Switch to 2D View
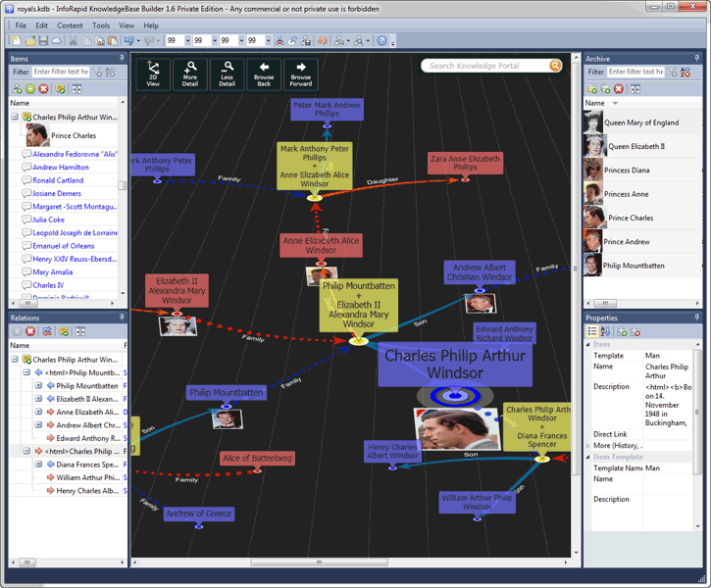The height and width of the screenshot is (588, 711). [x=153, y=74]
